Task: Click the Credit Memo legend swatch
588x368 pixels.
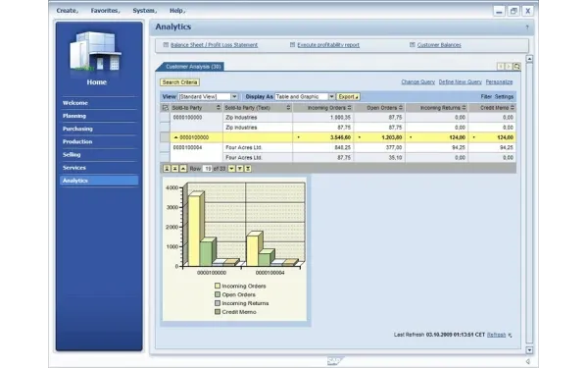Action: coord(218,312)
